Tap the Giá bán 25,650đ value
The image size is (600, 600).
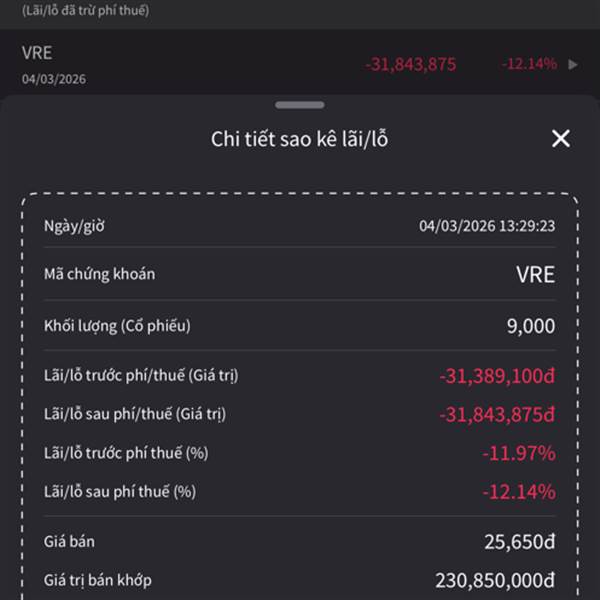coord(520,542)
